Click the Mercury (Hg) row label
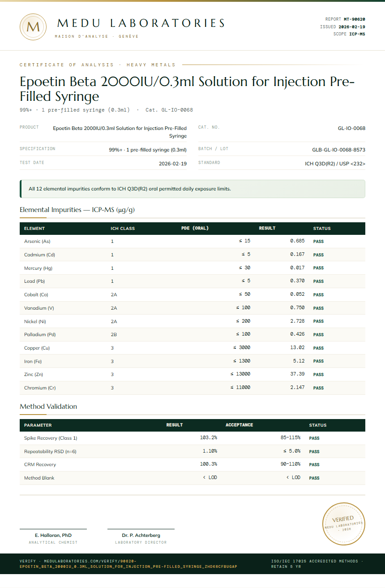 (x=38, y=268)
